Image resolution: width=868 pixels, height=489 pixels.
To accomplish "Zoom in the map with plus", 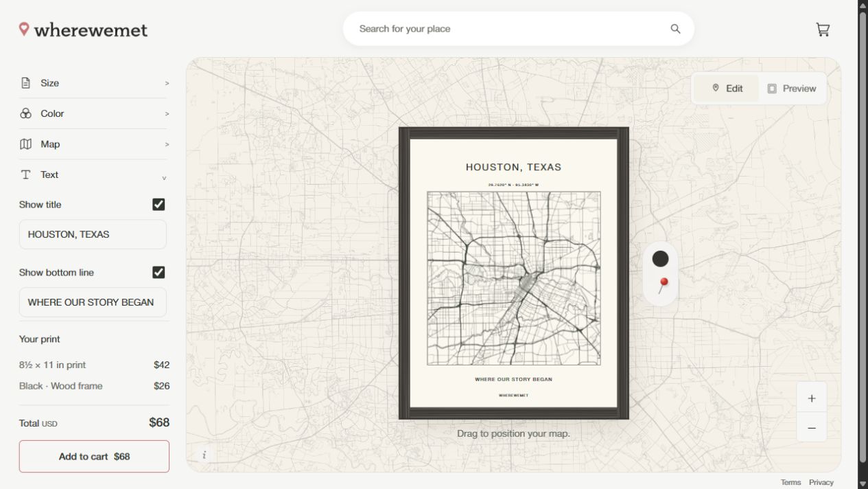I will coord(812,398).
